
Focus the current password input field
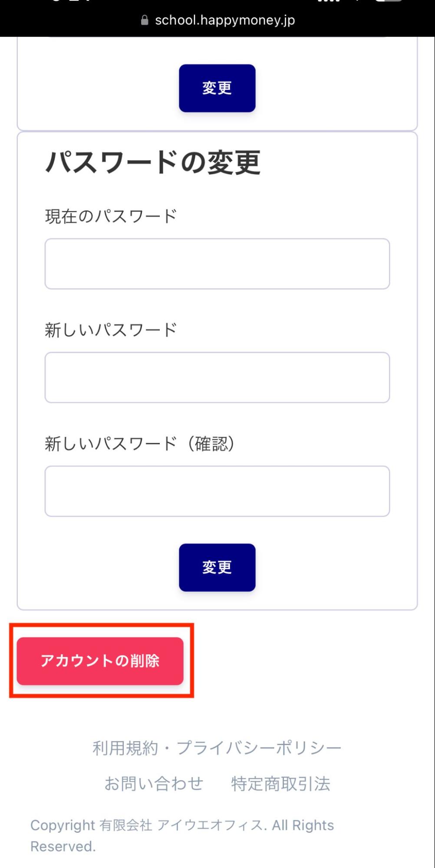tap(217, 264)
